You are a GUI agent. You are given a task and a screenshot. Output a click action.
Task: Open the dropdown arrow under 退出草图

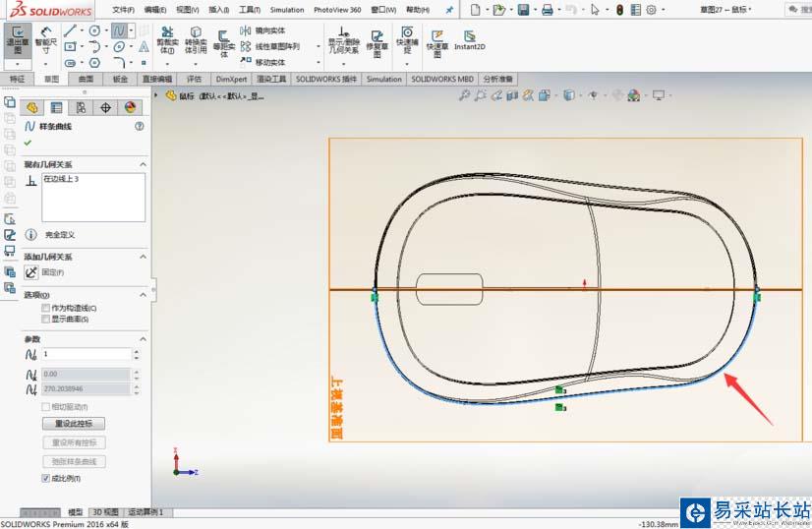(x=17, y=64)
